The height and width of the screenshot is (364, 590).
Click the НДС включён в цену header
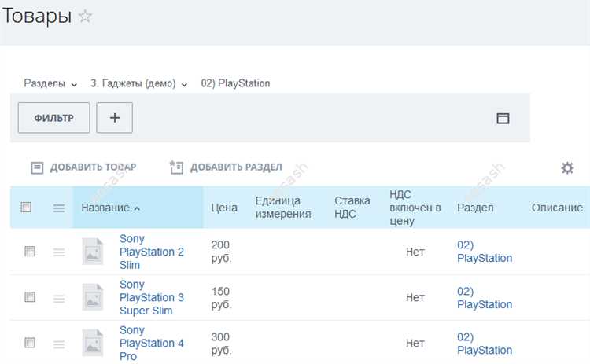point(415,208)
